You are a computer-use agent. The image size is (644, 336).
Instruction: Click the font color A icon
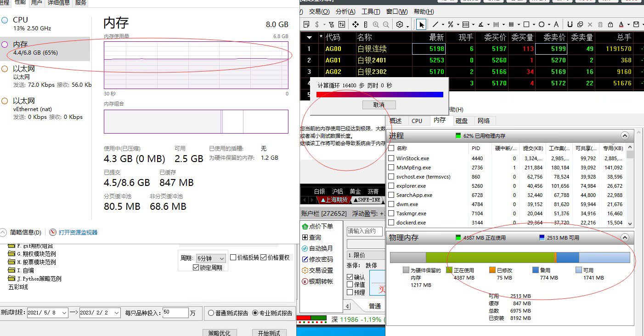tap(621, 24)
